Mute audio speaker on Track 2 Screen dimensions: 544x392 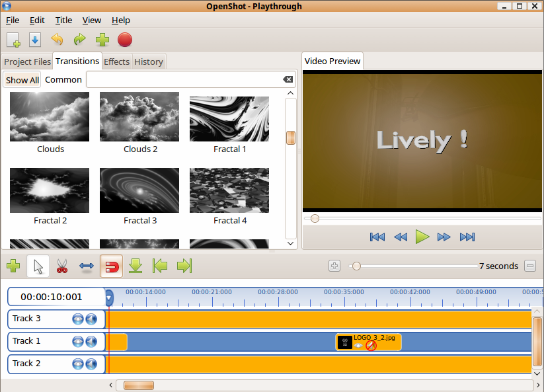coord(91,364)
